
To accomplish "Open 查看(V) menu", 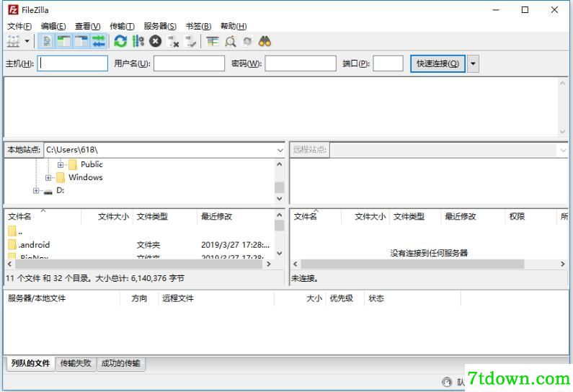I will 88,27.
